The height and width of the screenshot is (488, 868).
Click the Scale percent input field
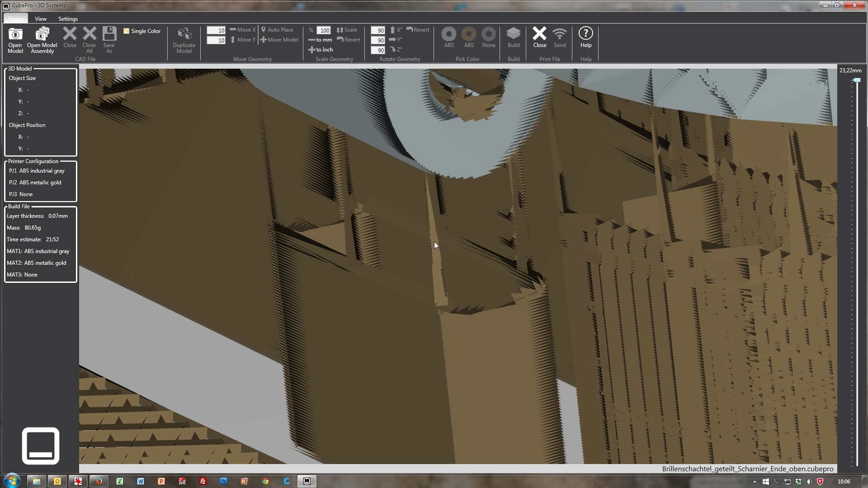pos(324,30)
